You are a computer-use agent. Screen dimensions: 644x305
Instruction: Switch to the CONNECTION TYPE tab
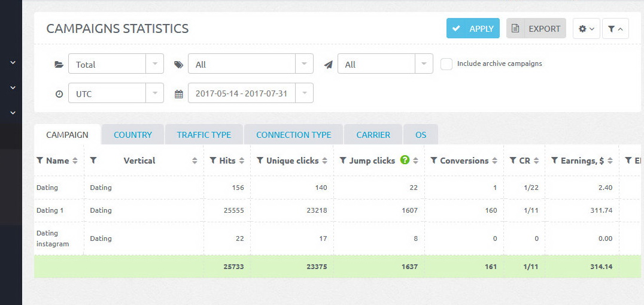pos(294,135)
